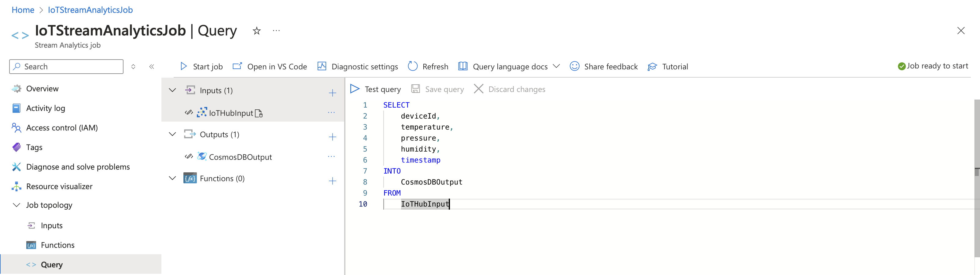
Task: Click IoTHubInput text in query line 10
Action: coord(425,204)
